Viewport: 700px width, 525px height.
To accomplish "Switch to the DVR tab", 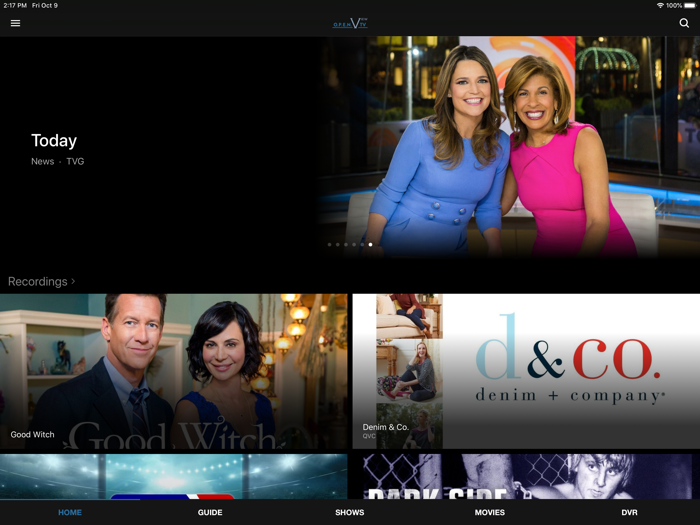I will (x=629, y=512).
